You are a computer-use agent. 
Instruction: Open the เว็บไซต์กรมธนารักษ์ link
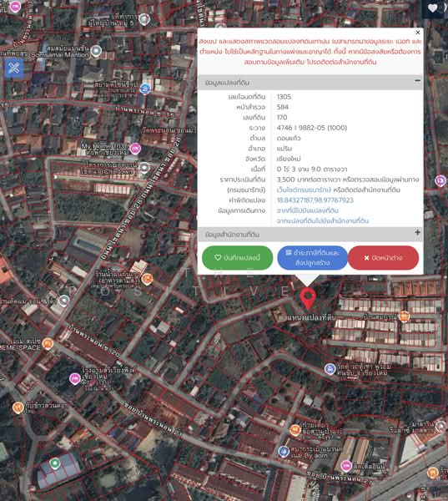(x=304, y=190)
